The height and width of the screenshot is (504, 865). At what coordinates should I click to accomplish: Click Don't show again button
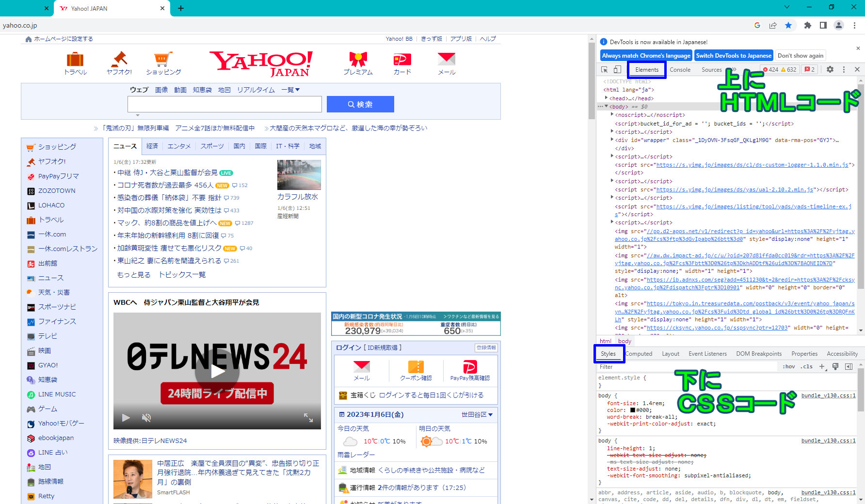[x=801, y=56]
